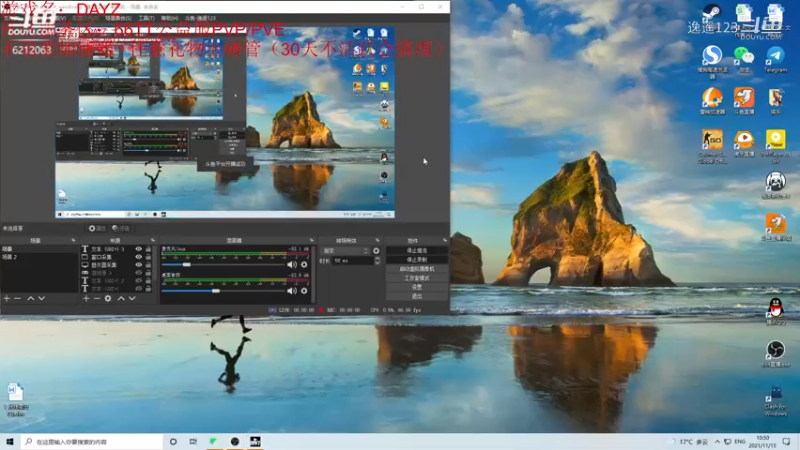Pop out the Audio Mixer dock panel
The image size is (800, 450).
click(x=311, y=240)
